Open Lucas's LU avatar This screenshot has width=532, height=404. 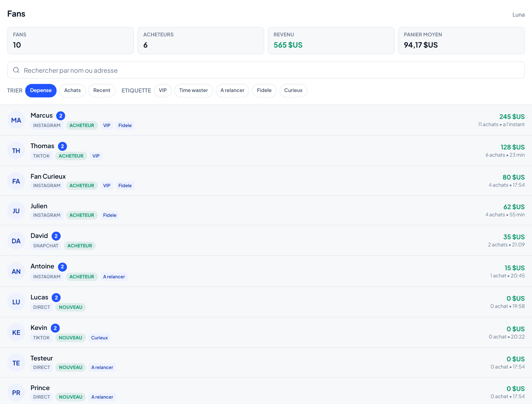click(16, 302)
